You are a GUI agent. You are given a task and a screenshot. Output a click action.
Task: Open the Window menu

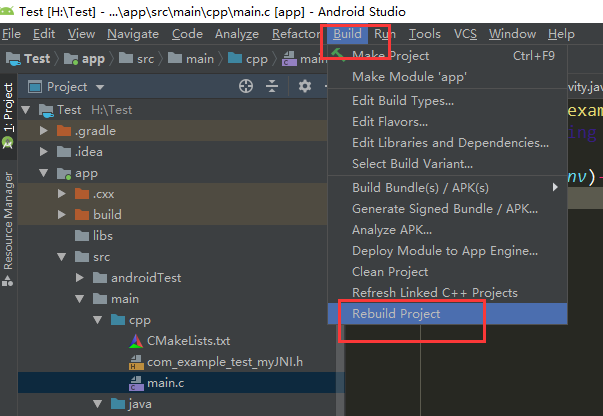[x=512, y=34]
